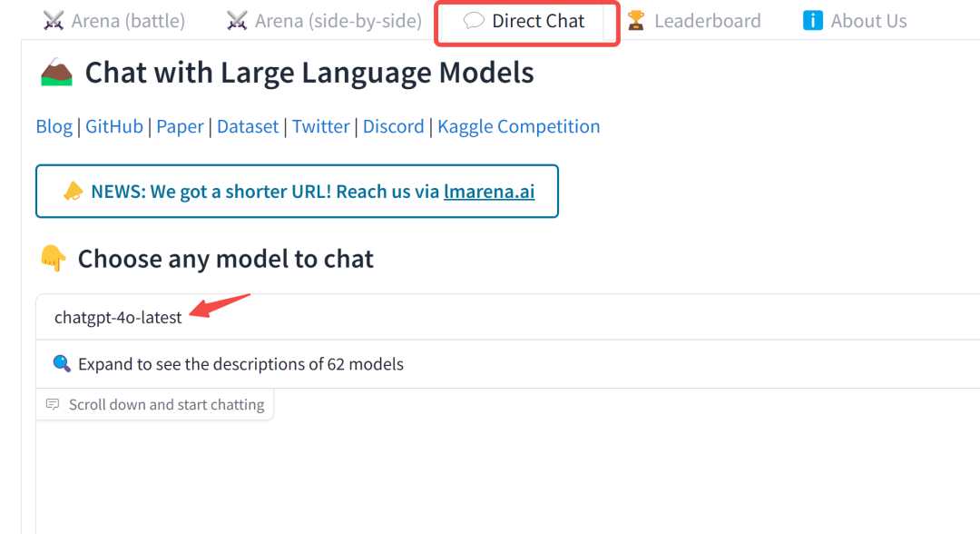This screenshot has height=534, width=980.
Task: Open the GitHub link
Action: [114, 126]
